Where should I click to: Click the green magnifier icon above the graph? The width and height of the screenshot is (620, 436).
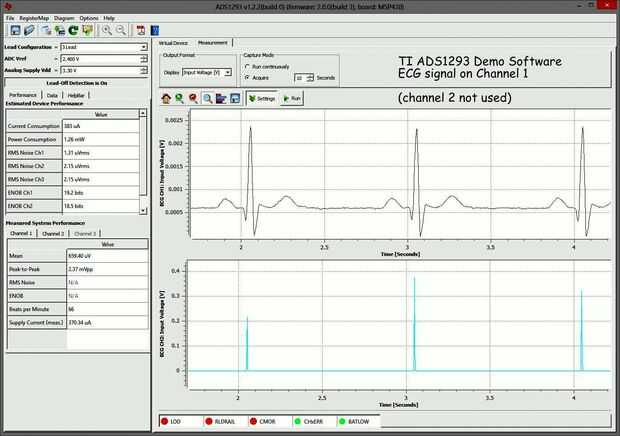click(x=180, y=98)
